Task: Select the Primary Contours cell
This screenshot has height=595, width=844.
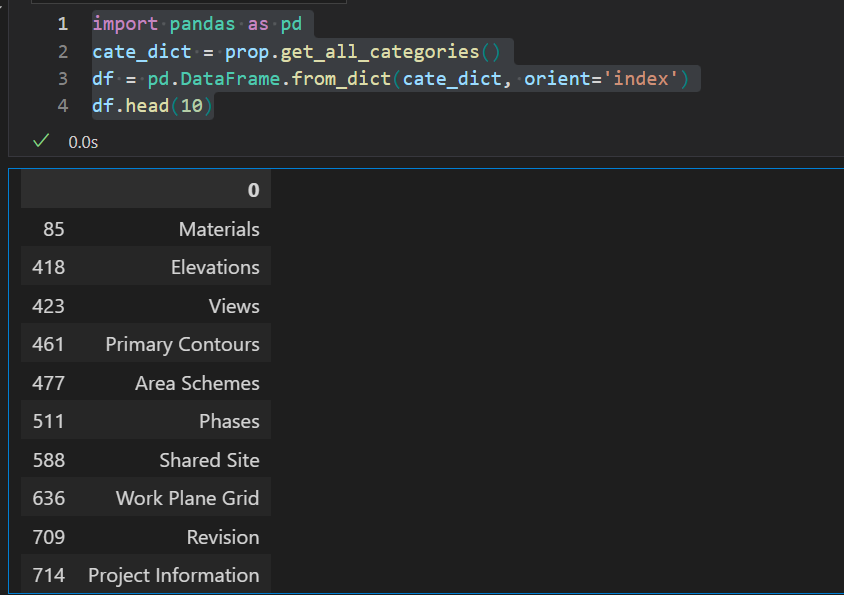Action: (x=182, y=344)
